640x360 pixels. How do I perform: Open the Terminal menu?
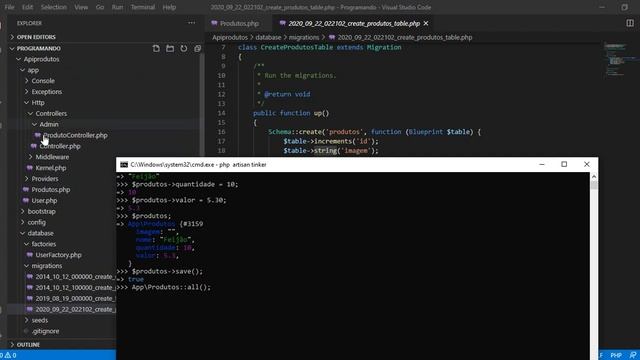point(142,7)
